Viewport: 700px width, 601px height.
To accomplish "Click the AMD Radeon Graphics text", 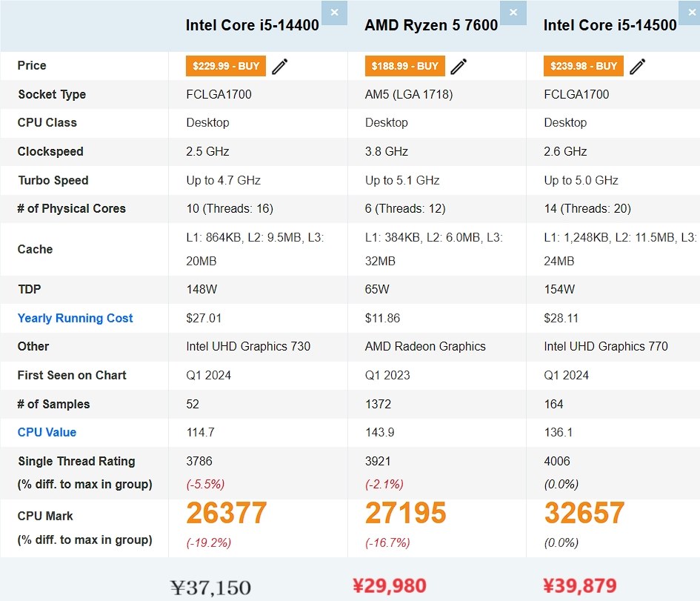I will pyautogui.click(x=425, y=347).
